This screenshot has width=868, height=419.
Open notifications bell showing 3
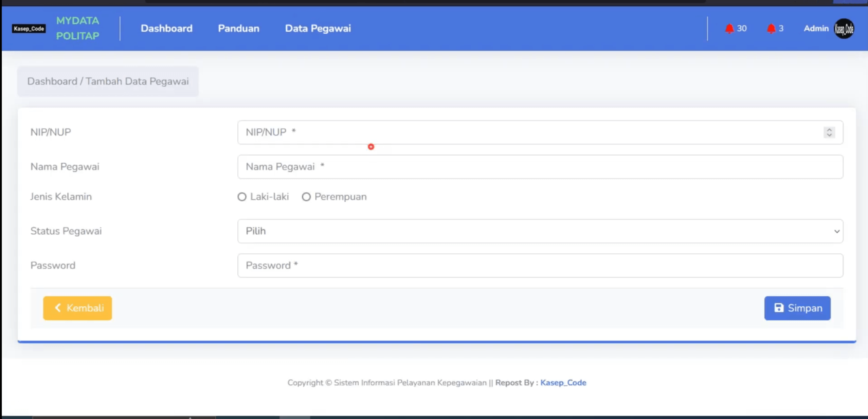pos(775,29)
